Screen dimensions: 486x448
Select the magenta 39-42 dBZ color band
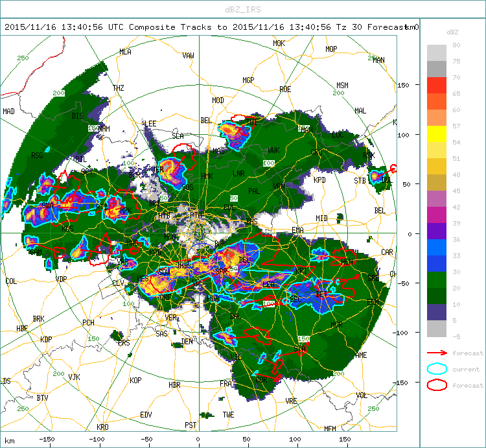[x=436, y=215]
